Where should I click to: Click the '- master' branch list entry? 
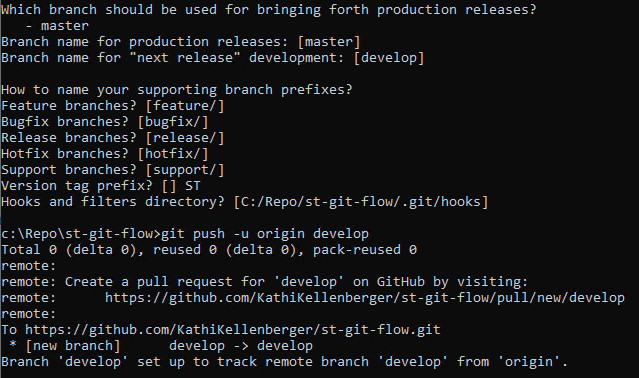click(57, 26)
